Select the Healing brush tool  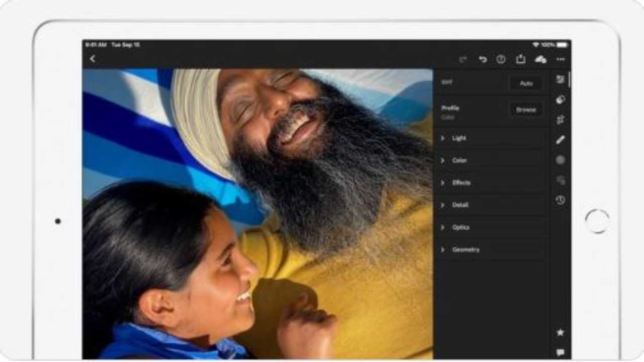tap(560, 140)
